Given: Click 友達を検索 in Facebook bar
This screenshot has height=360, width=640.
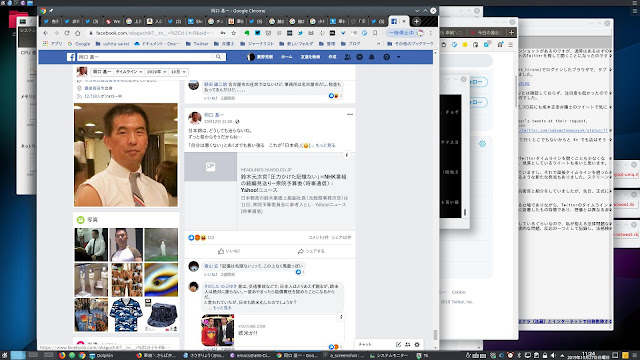Looking at the screenshot, I should tap(310, 57).
